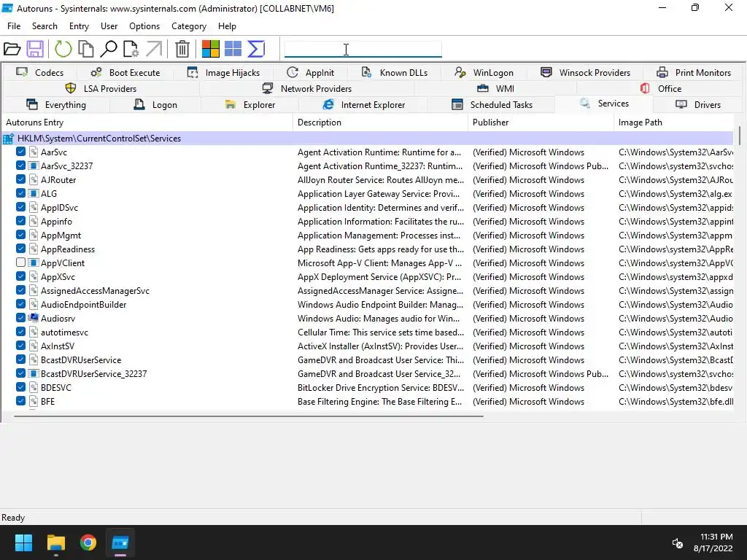Uncheck the AxInstSV entry checkbox
This screenshot has width=747, height=560.
[x=20, y=346]
